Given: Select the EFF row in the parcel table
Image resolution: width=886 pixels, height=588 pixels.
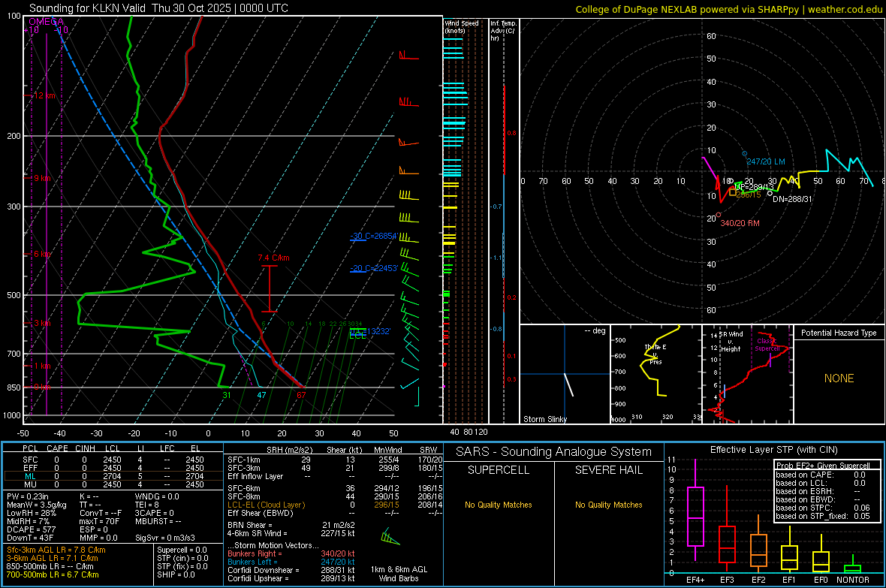Looking at the screenshot, I should [x=113, y=468].
